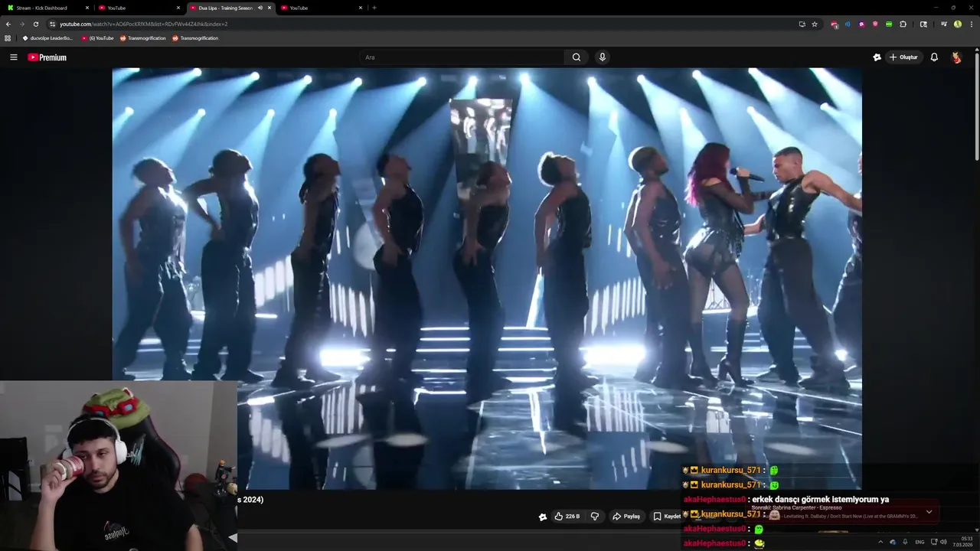Click the green extension icon in toolbar
The image size is (980, 551).
click(889, 24)
